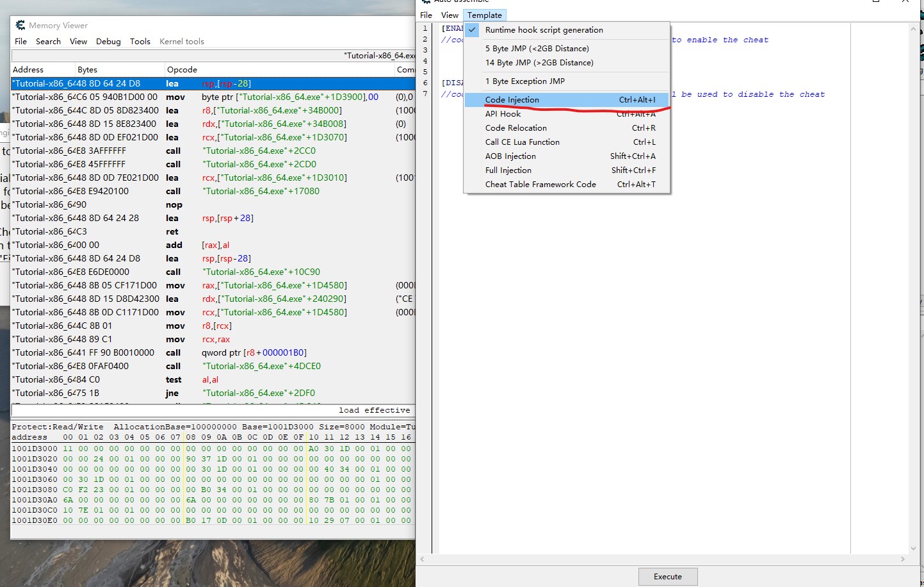Click the Auto assemble vertical scrollbar down arrow

coord(914,549)
